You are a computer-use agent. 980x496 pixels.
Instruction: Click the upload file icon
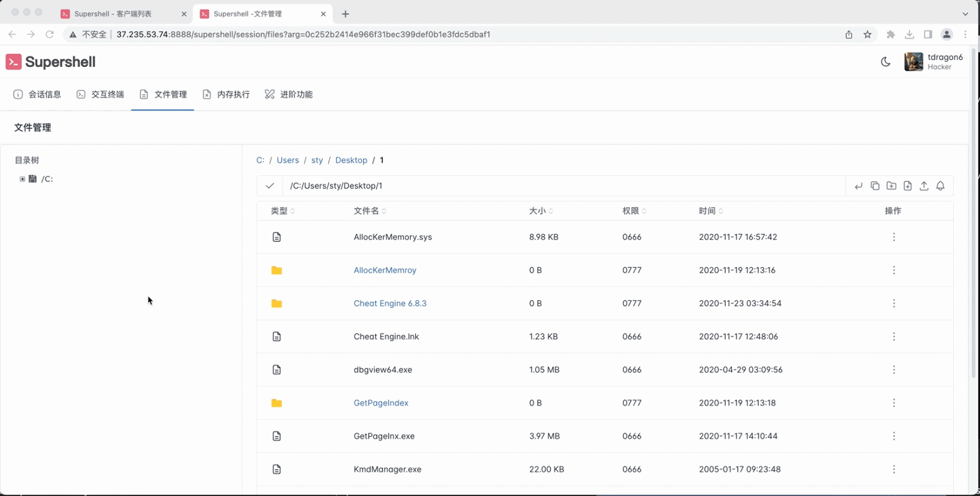pyautogui.click(x=924, y=186)
